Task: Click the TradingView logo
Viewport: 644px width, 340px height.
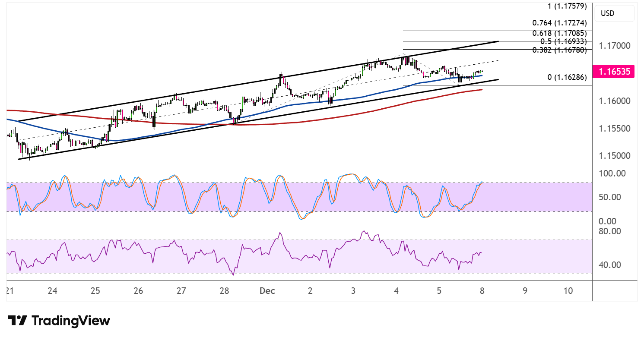Action: coord(59,321)
